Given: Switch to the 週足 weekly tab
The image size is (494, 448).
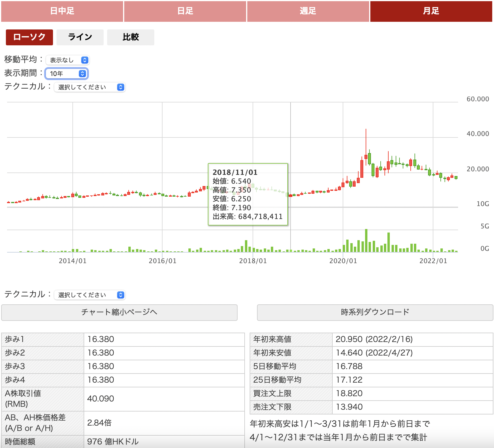Looking at the screenshot, I should coord(308,11).
